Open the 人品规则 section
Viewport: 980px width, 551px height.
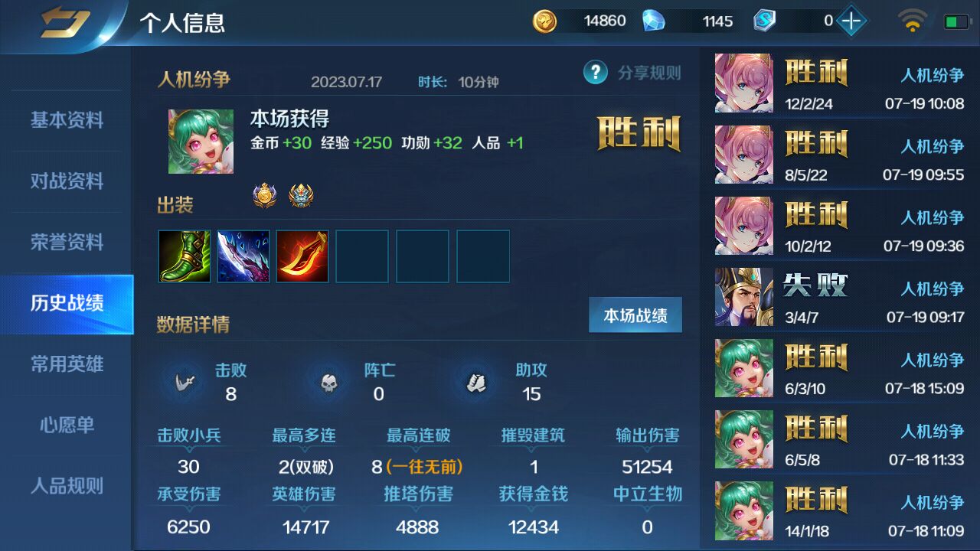67,486
